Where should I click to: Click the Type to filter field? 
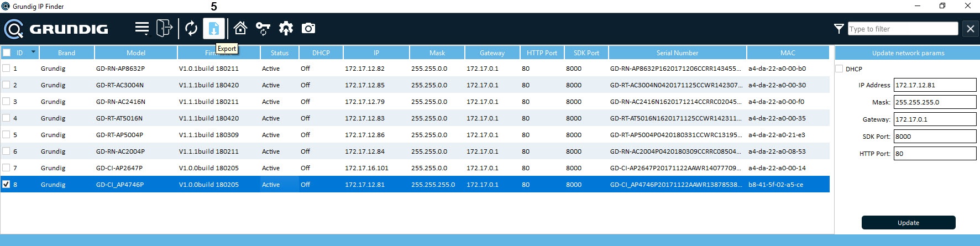903,29
